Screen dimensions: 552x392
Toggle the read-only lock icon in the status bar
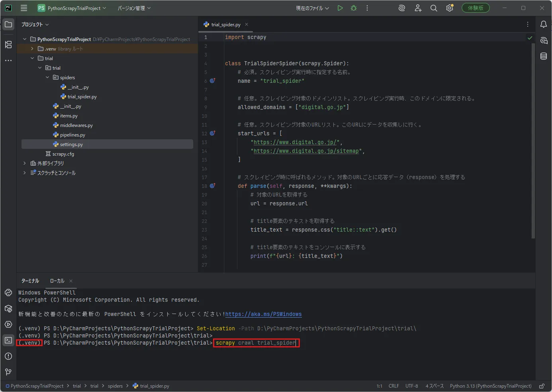coord(542,386)
